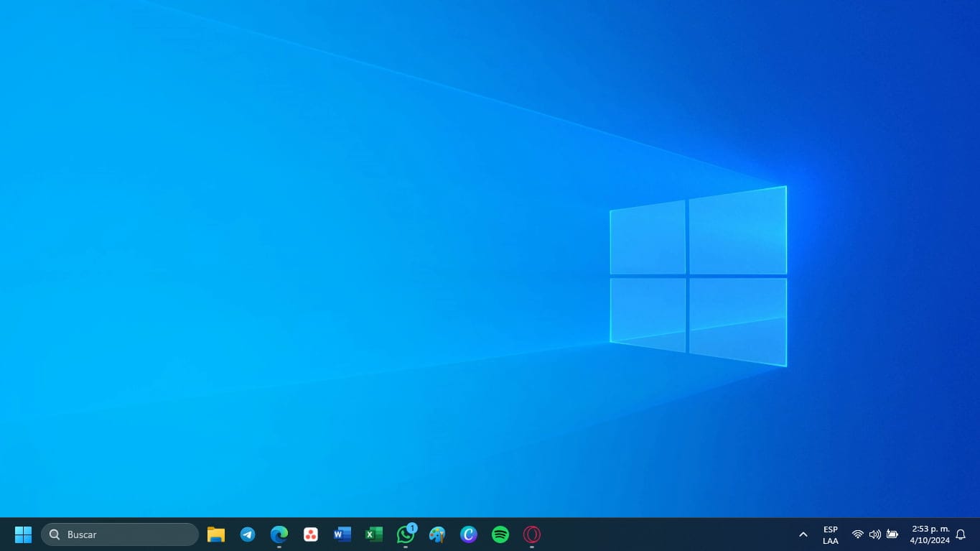This screenshot has width=980, height=551.
Task: Open the Paint app palette icon
Action: (x=437, y=534)
